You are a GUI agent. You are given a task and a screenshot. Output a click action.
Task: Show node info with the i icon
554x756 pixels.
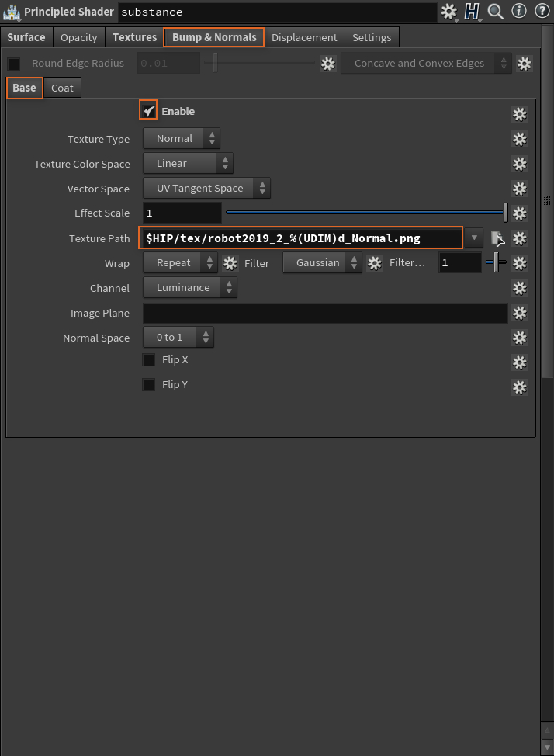[x=519, y=11]
